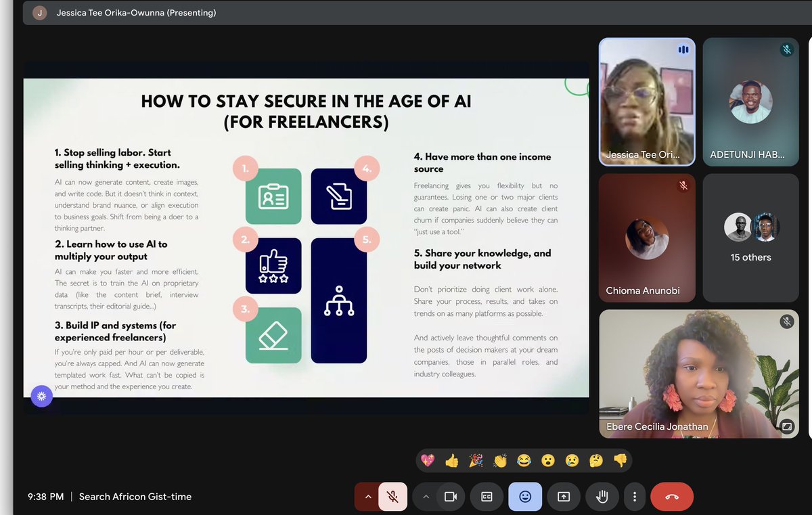Click meeting title Search Africon Gist-time
Screen dimensions: 812x515
135,497
